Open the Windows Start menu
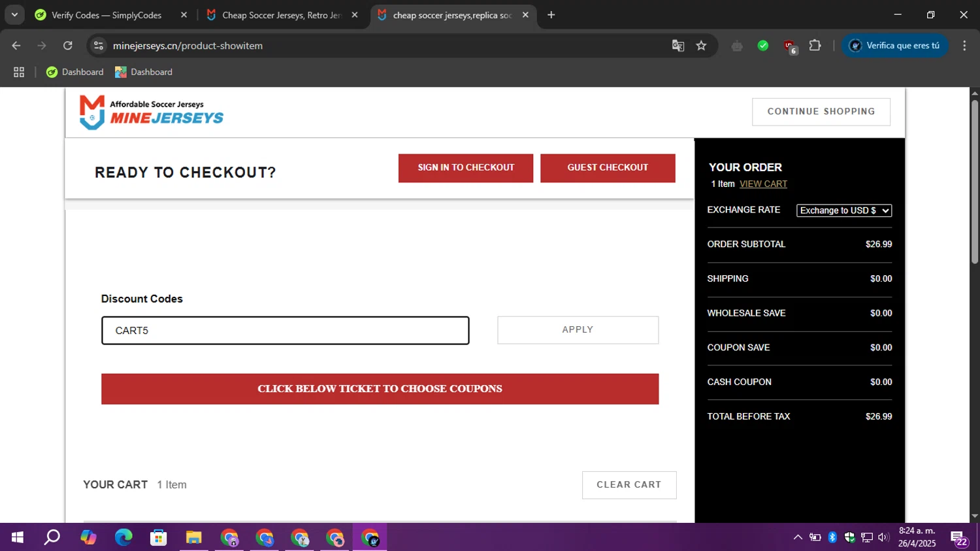The image size is (980, 551). (18, 537)
